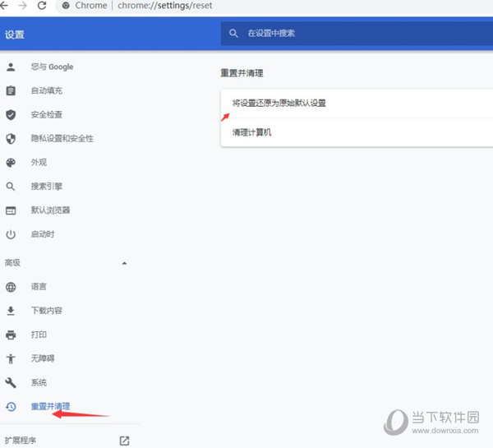
Task: Open 隐私设置和安全性 settings page
Action: pos(62,138)
